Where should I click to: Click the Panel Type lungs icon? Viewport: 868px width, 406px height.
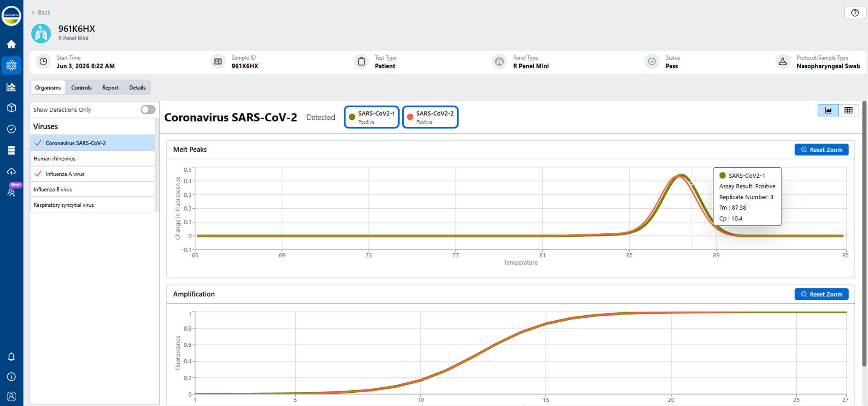[499, 61]
